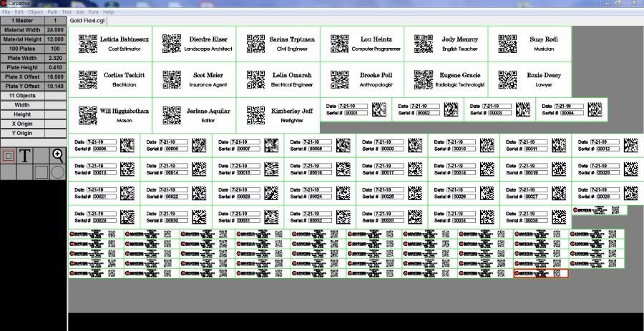
Task: Select the Roxie Deasy name plate
Action: point(530,79)
